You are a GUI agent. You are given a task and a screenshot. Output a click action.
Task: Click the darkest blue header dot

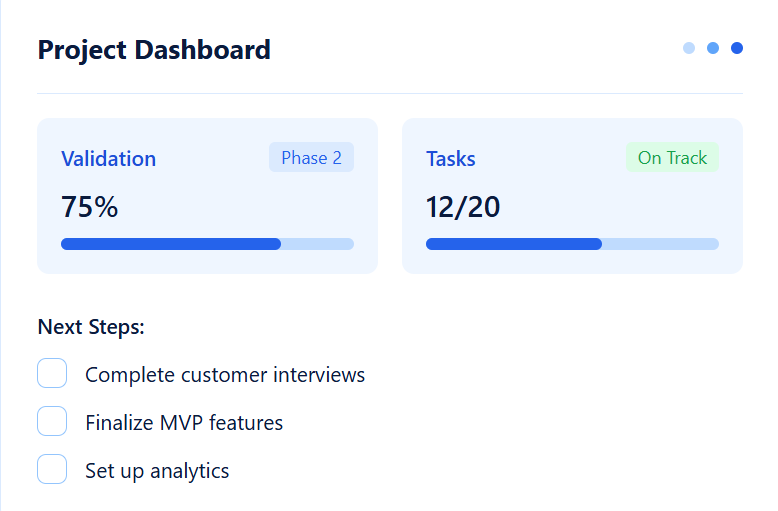pos(737,48)
